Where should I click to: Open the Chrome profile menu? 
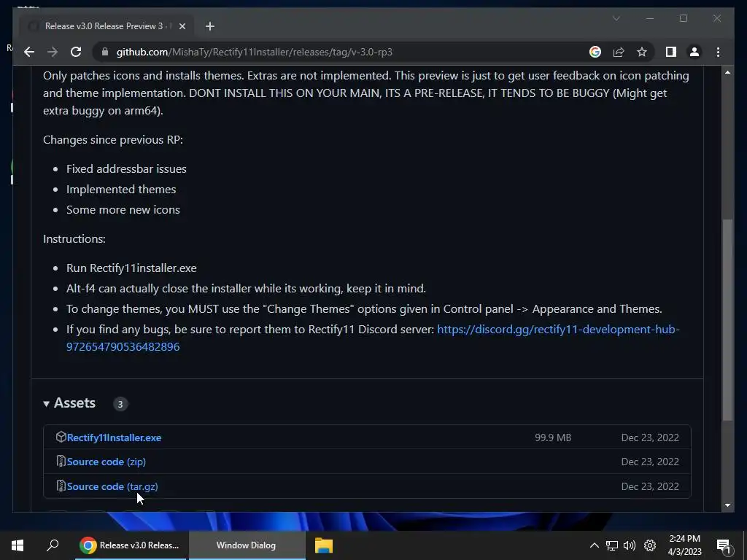pos(694,52)
